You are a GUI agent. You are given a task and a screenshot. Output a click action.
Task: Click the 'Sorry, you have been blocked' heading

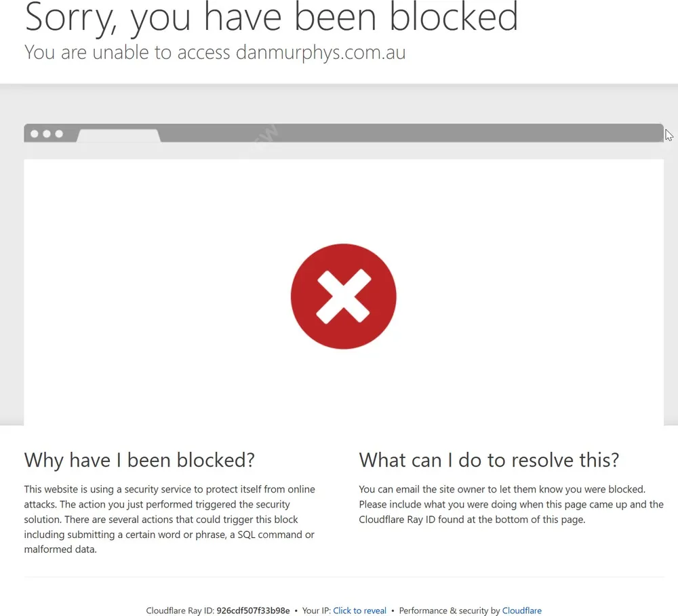click(x=271, y=16)
